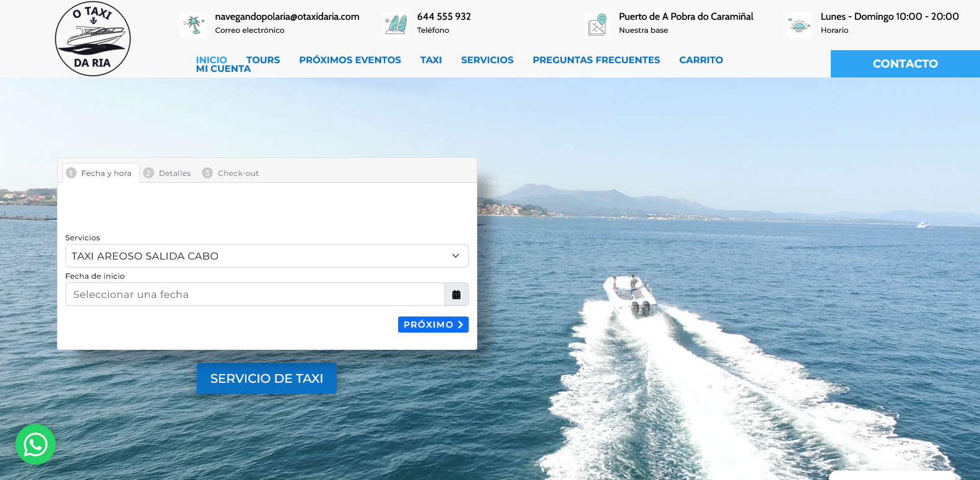Click the Fecha de inicio field
The image size is (980, 480).
click(x=254, y=295)
